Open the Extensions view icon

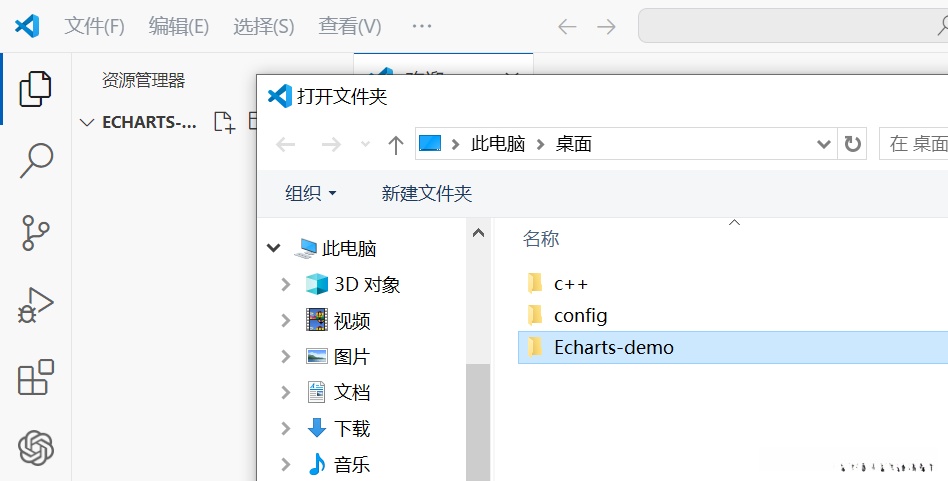(x=36, y=378)
